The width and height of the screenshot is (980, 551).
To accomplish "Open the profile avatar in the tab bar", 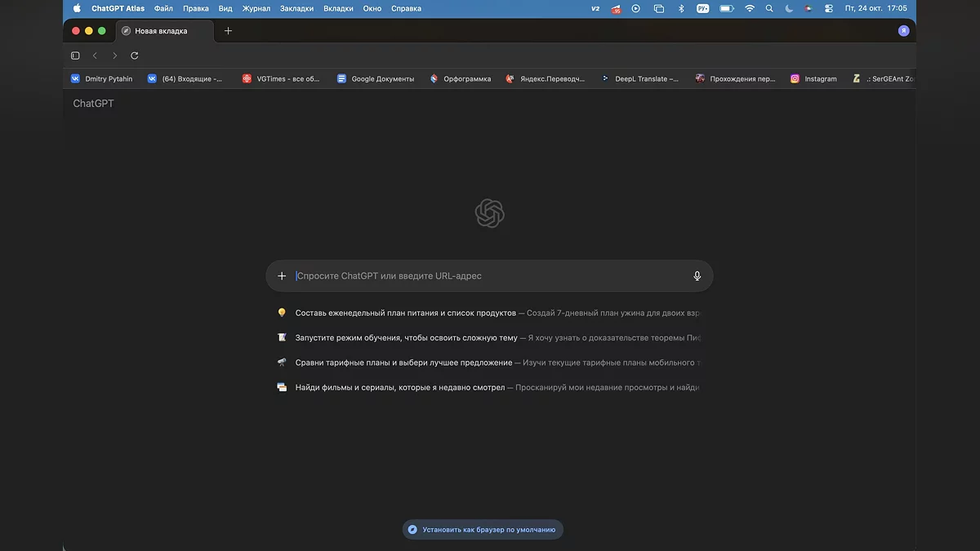I will tap(903, 31).
